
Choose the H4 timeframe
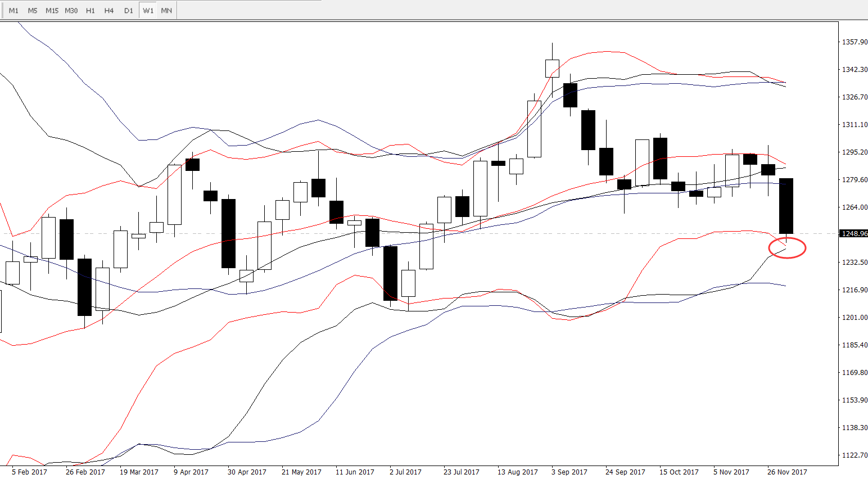[x=109, y=11]
